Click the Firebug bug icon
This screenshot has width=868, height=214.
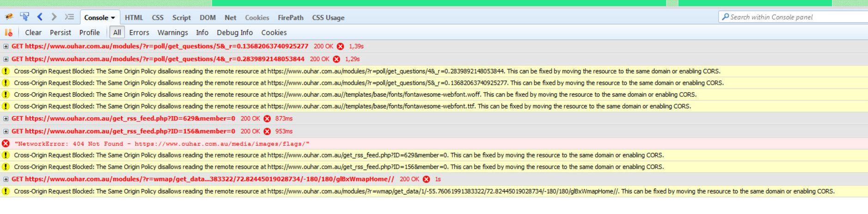pyautogui.click(x=9, y=17)
